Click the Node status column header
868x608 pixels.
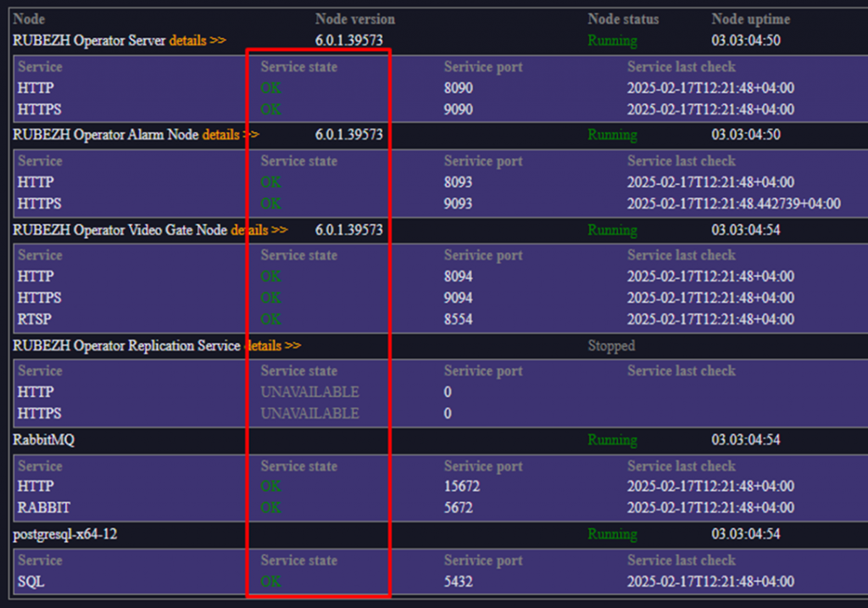point(622,19)
